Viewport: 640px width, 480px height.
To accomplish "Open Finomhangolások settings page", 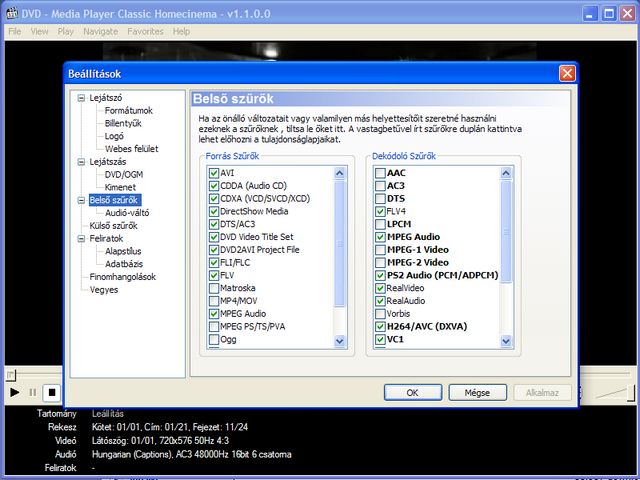I will point(122,277).
